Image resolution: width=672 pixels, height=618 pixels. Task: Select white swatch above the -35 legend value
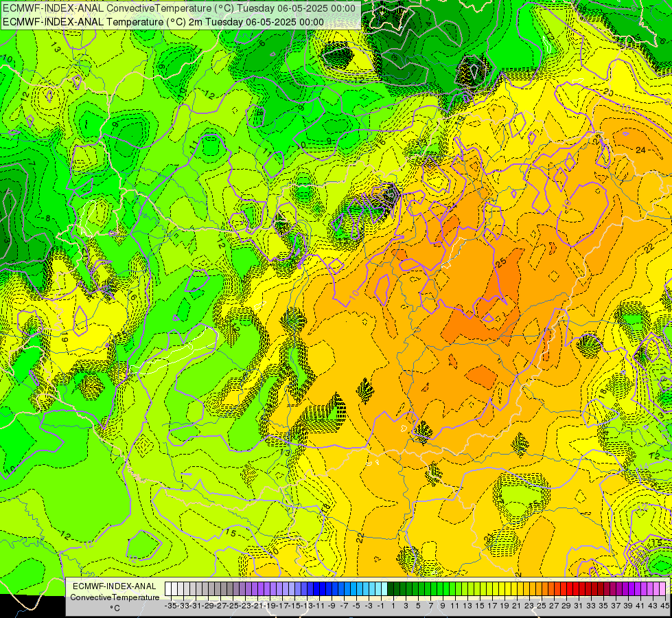pyautogui.click(x=167, y=589)
